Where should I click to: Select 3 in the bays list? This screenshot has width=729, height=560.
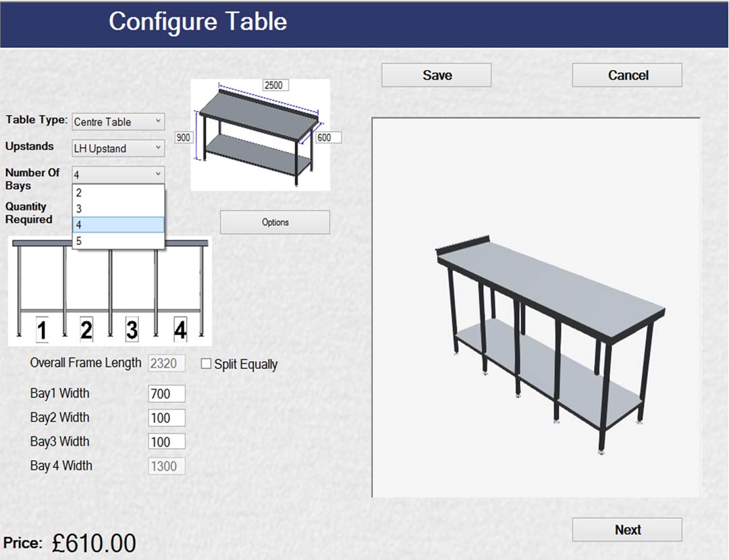(x=118, y=208)
